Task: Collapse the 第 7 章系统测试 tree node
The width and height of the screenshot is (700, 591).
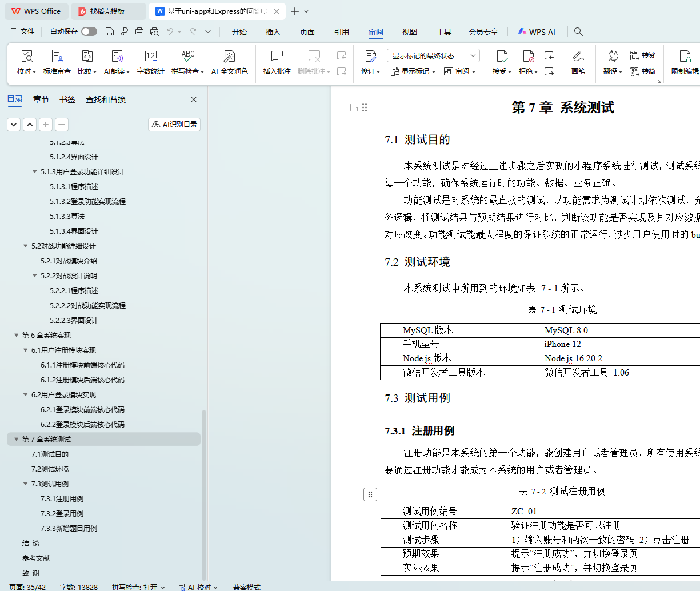Action: tap(17, 440)
